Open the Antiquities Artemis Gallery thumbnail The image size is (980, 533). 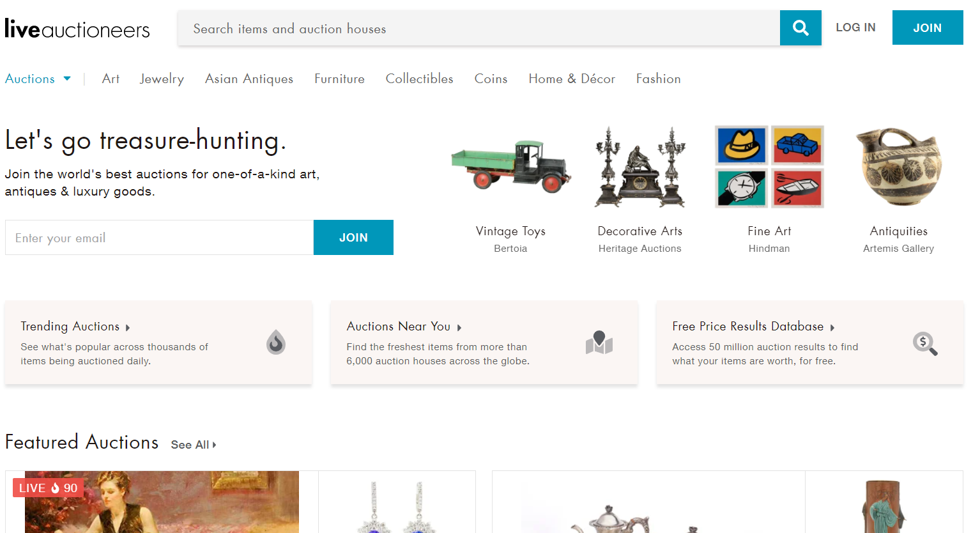(898, 166)
